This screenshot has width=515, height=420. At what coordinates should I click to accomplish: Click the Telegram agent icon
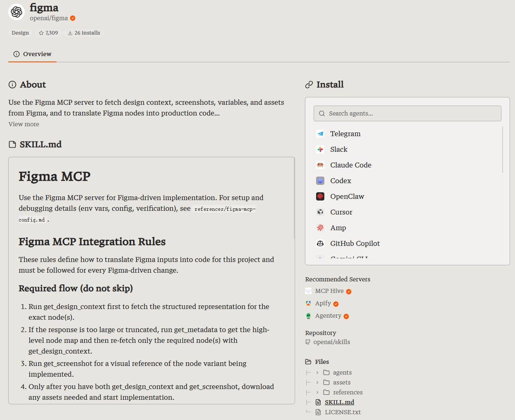[320, 134]
